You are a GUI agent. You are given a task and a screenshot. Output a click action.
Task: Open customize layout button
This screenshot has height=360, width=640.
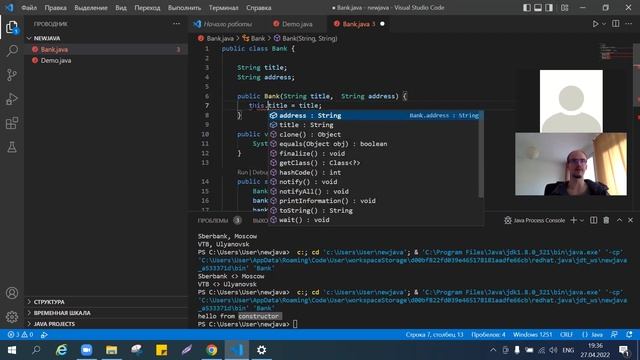pyautogui.click(x=564, y=7)
